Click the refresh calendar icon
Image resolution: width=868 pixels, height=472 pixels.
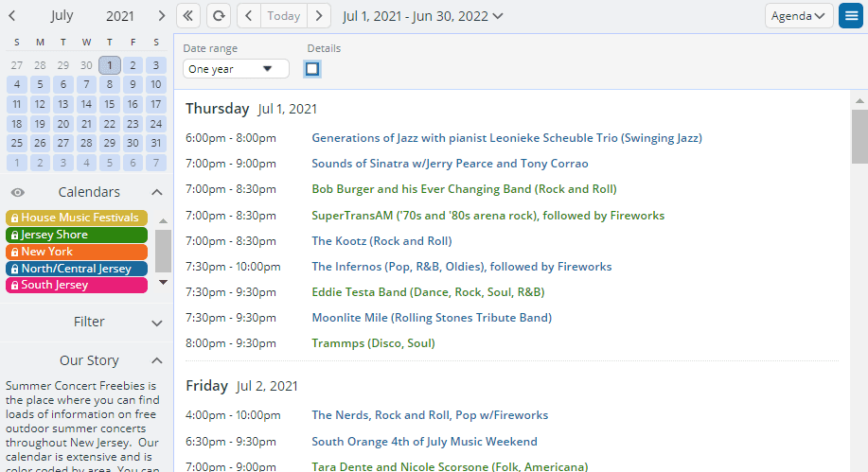point(219,16)
